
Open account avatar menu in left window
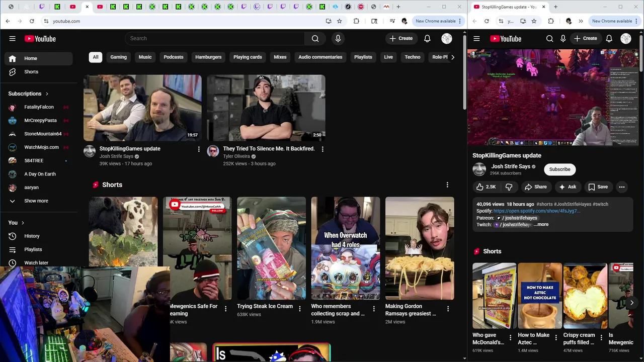click(447, 39)
